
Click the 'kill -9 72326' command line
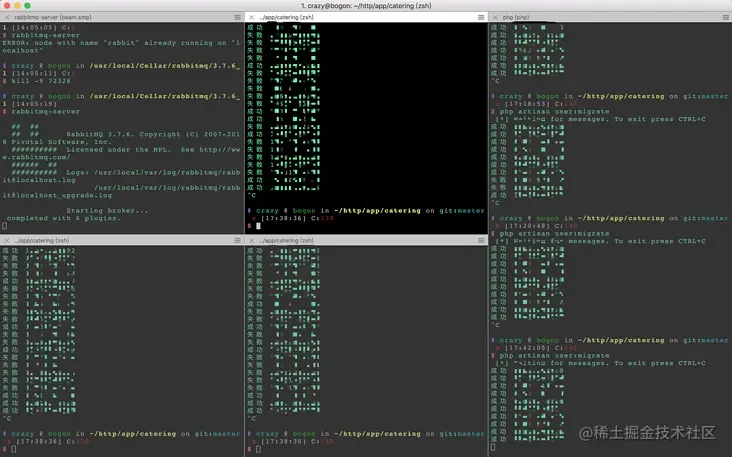tap(41, 81)
